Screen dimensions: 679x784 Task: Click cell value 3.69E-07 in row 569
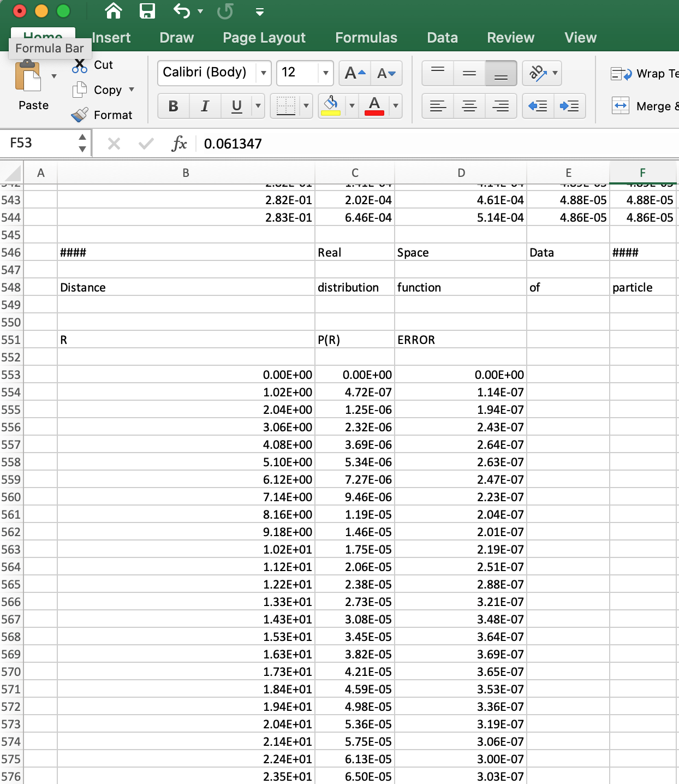click(x=461, y=654)
